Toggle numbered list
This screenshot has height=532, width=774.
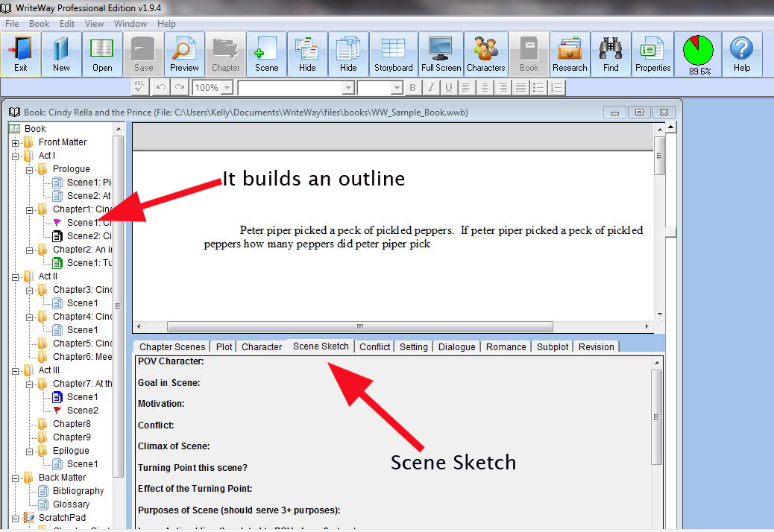(x=556, y=88)
